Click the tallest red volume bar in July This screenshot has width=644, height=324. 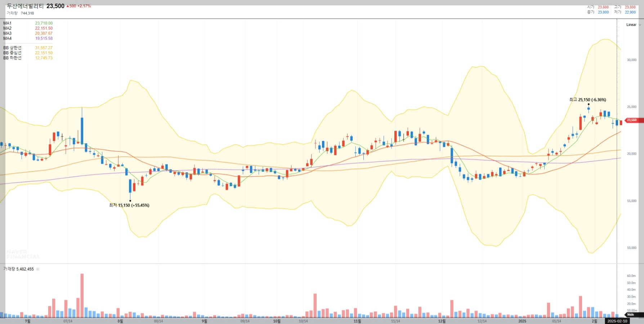coord(82,296)
